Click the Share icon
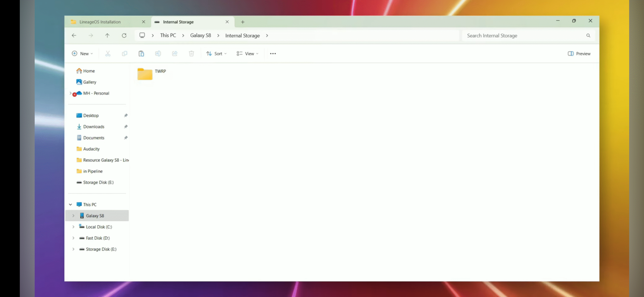644x297 pixels. (175, 54)
